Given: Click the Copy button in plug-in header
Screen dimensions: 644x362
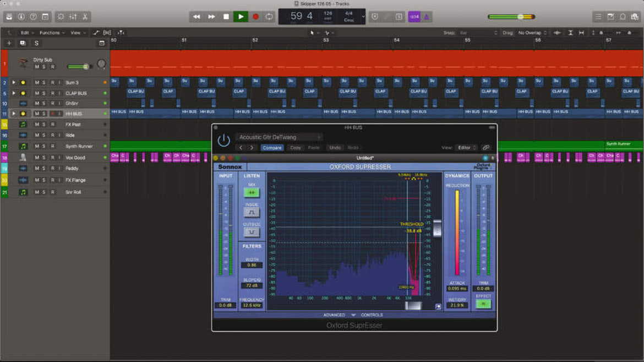Looking at the screenshot, I should 295,148.
